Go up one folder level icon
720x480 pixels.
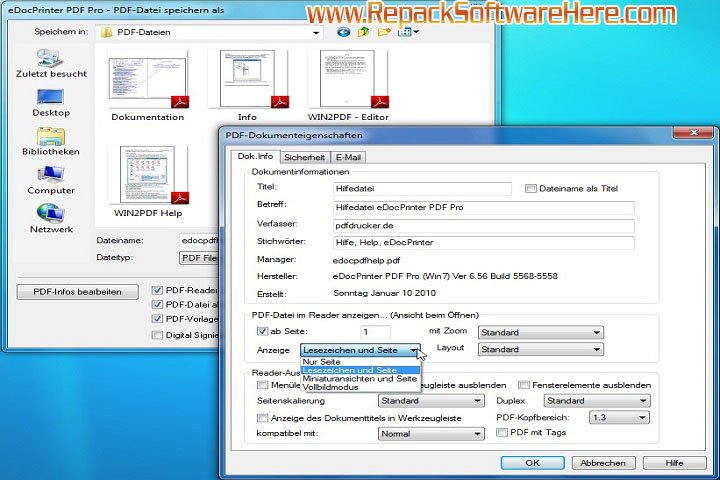coord(364,32)
